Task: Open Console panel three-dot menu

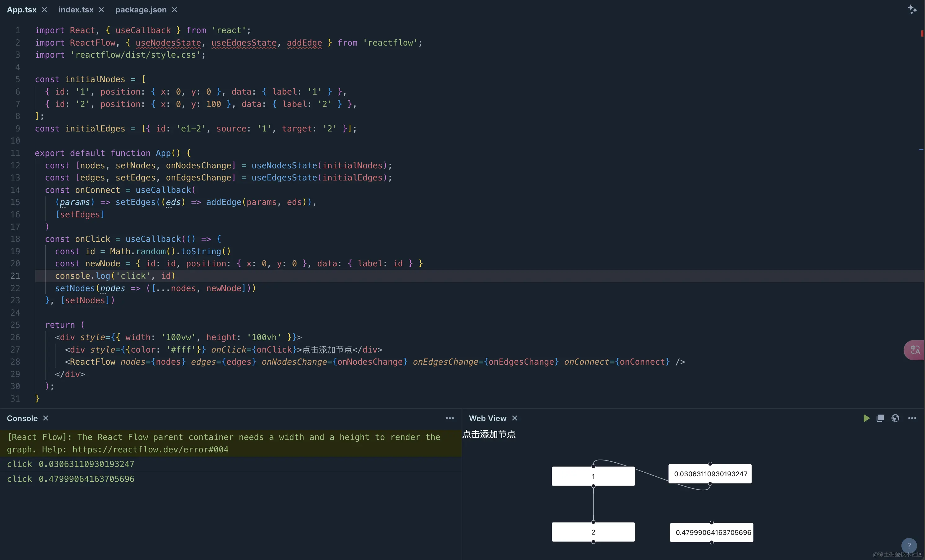Action: coord(450,418)
